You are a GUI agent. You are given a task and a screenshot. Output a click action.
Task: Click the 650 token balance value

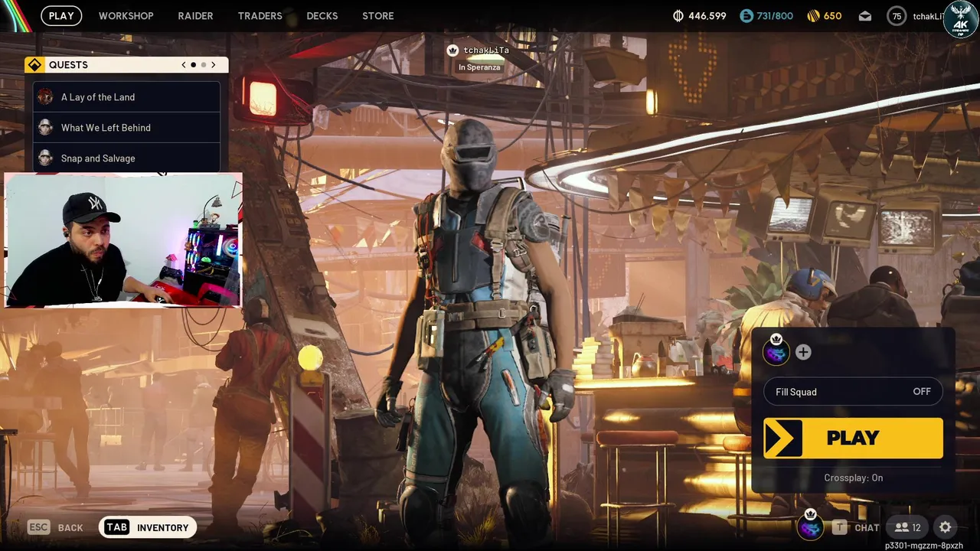tap(832, 15)
